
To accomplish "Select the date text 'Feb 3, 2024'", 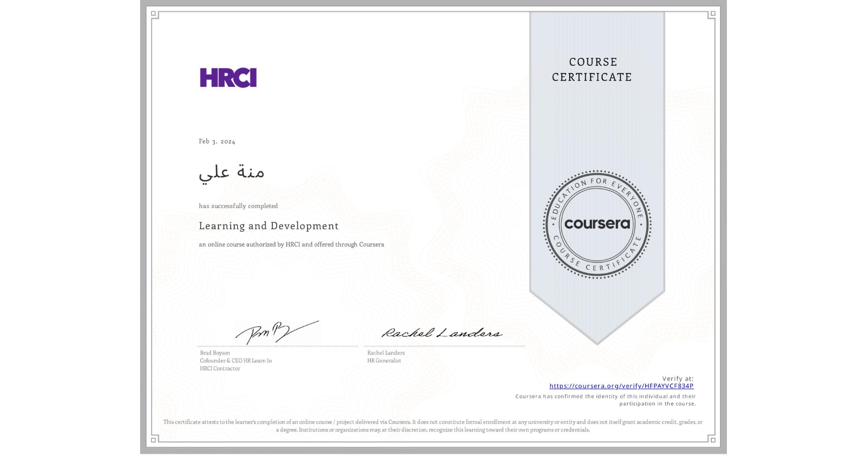I will pos(217,141).
